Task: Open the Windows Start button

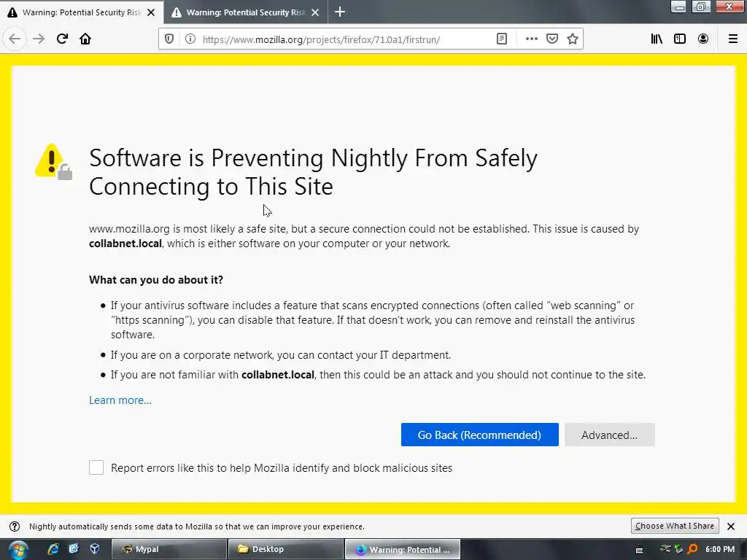Action: coord(18,550)
